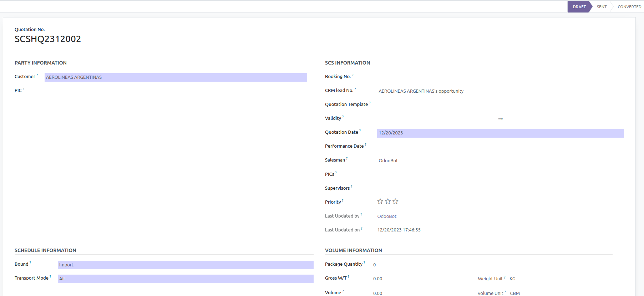Open the Weight Unit KG selector
Screen dimensions: 644x296
(x=512, y=279)
